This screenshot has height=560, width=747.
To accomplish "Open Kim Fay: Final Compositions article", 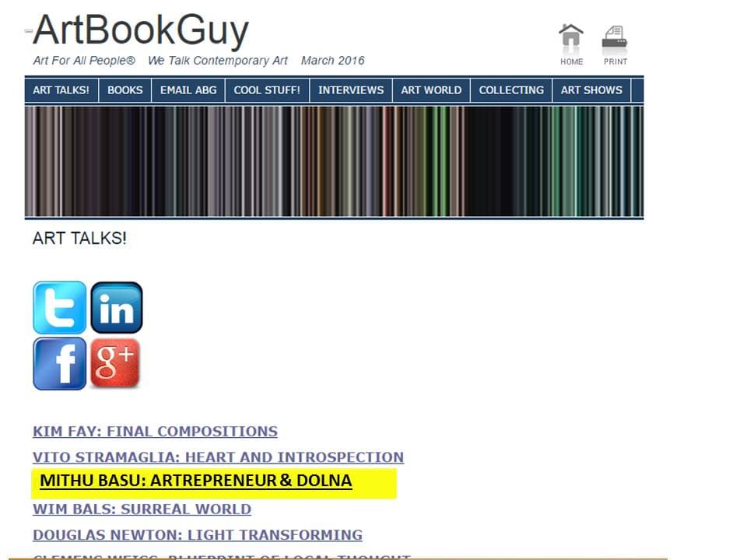I will (155, 432).
